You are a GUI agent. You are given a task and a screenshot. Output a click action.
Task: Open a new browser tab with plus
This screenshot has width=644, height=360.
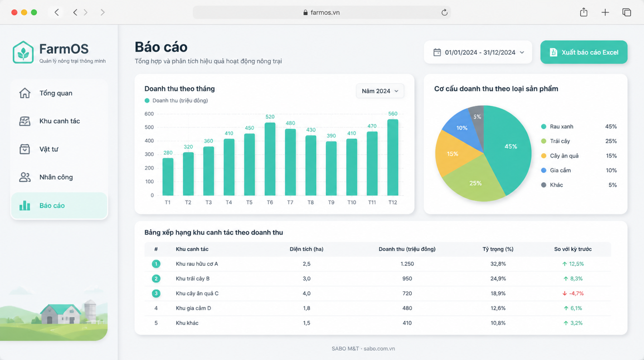pyautogui.click(x=605, y=12)
